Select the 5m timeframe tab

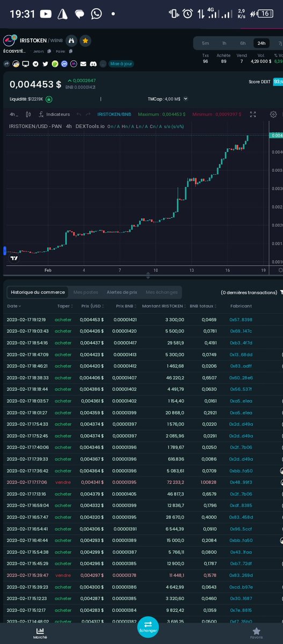pyautogui.click(x=206, y=43)
